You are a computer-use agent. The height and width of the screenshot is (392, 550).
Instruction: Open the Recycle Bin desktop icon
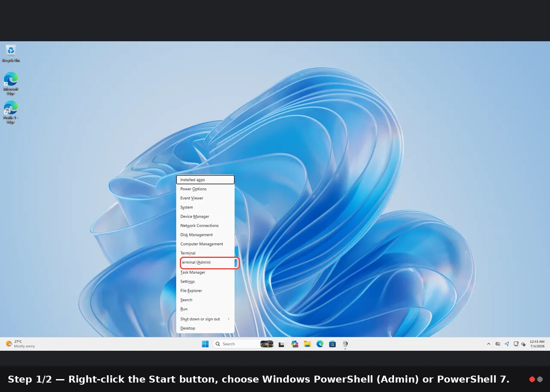coord(11,54)
